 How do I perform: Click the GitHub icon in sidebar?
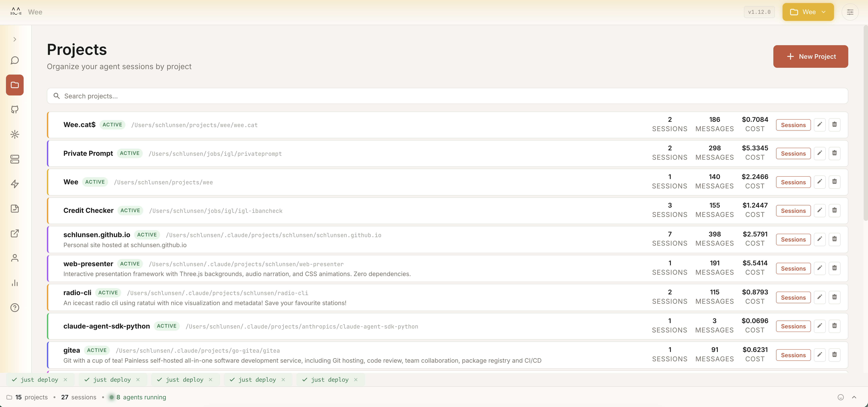[x=14, y=110]
